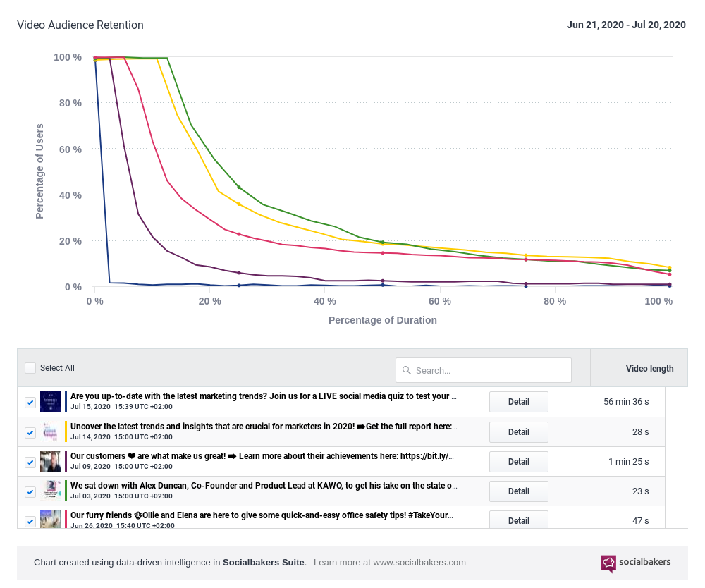Open Detail for the Alex Duncan interview video
Screen dimensions: 705x588
click(x=518, y=491)
